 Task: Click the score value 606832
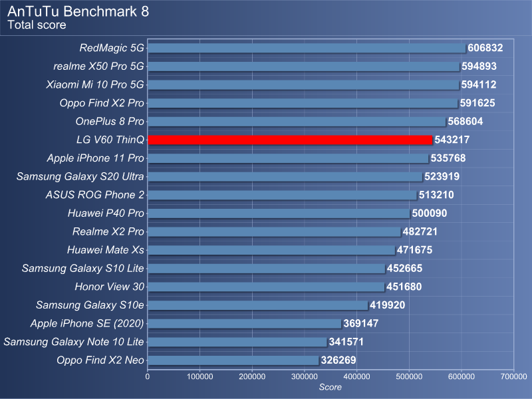[485, 48]
